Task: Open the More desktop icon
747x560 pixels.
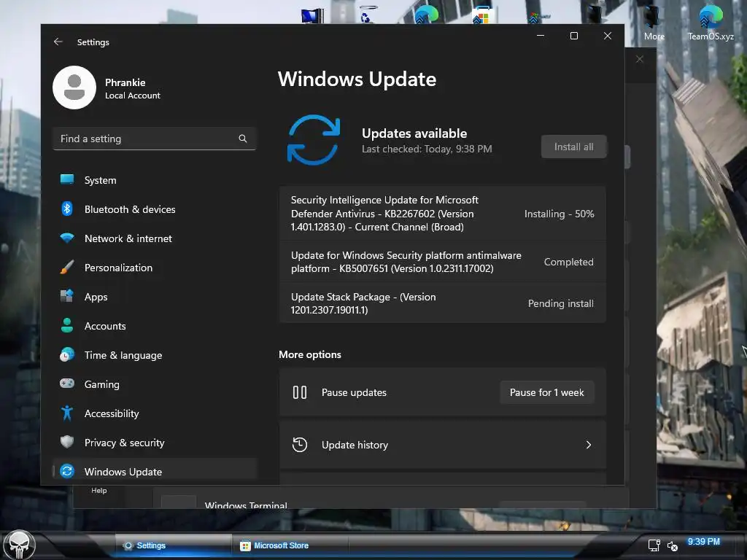Action: 654,22
